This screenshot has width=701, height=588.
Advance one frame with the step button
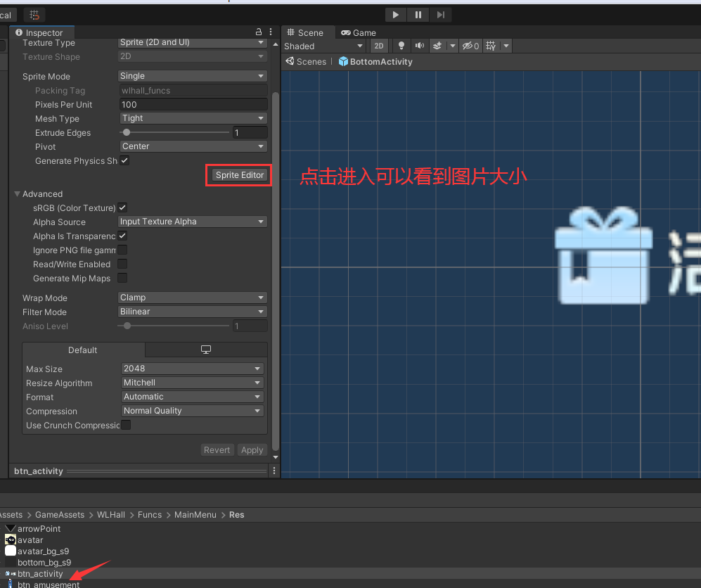(441, 15)
